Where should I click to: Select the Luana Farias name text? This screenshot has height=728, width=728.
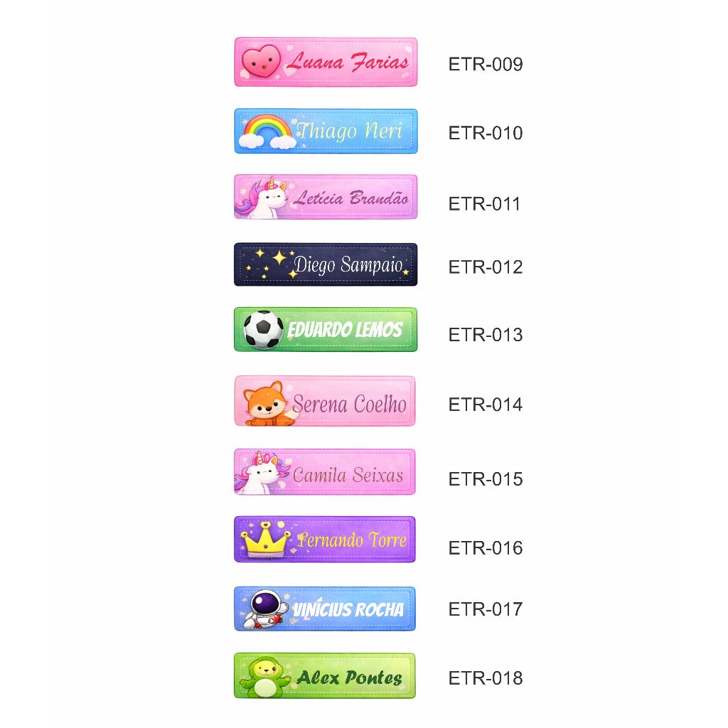point(348,62)
